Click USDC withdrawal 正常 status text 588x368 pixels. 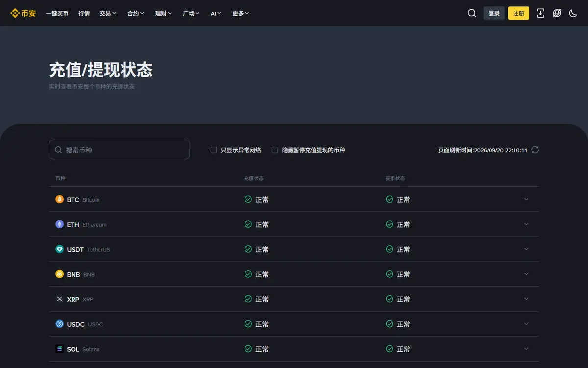click(x=403, y=324)
